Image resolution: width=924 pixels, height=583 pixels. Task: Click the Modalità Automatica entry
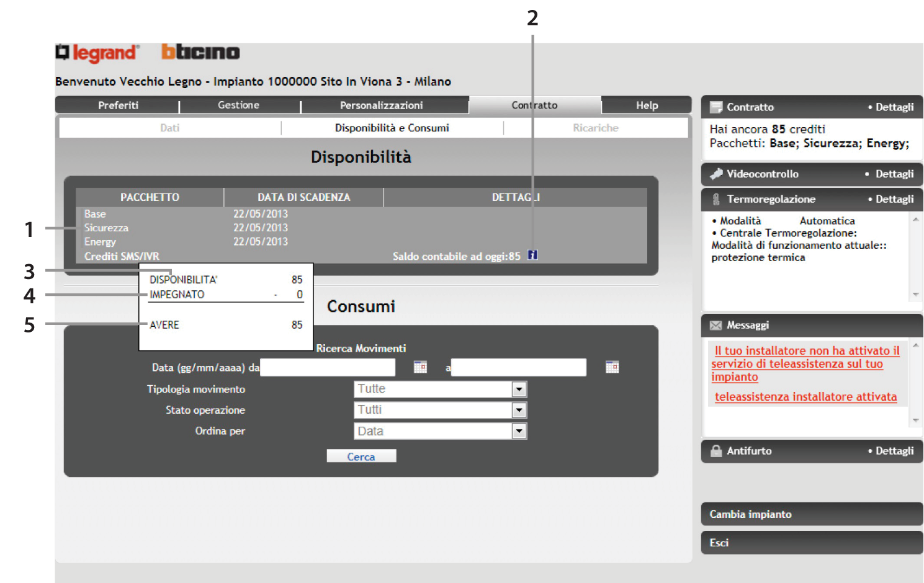(783, 221)
